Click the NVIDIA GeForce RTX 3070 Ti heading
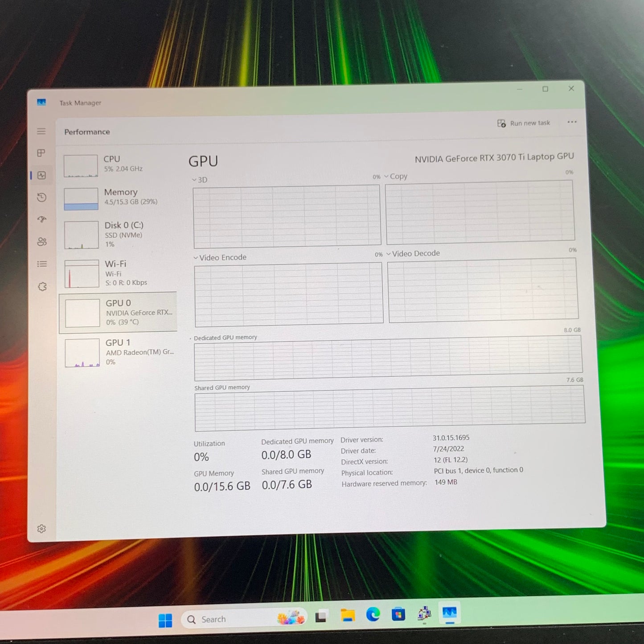The height and width of the screenshot is (644, 644). [494, 158]
